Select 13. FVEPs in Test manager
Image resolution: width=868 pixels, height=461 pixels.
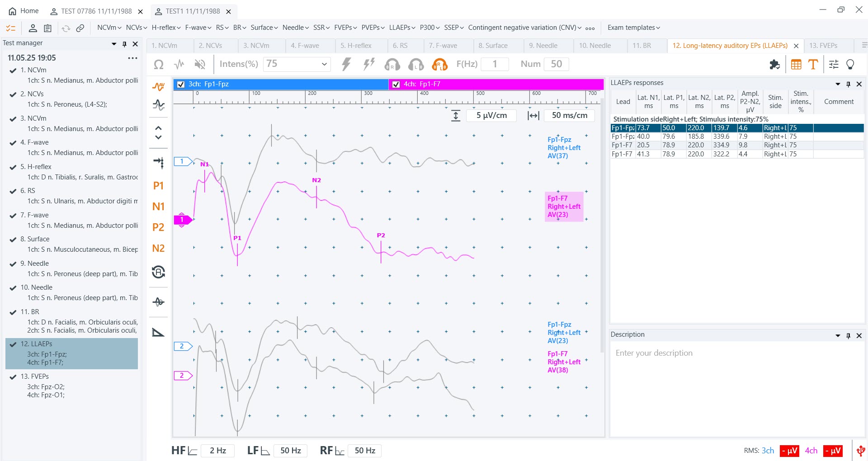[34, 376]
